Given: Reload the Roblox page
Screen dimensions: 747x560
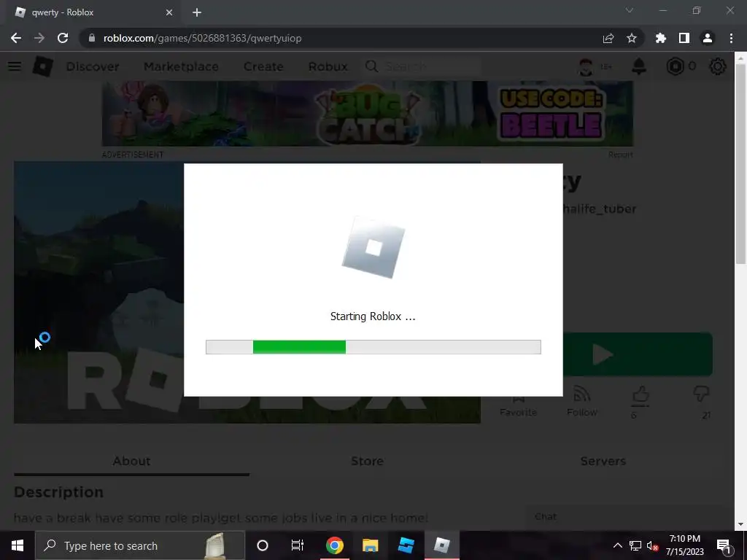Looking at the screenshot, I should point(63,38).
